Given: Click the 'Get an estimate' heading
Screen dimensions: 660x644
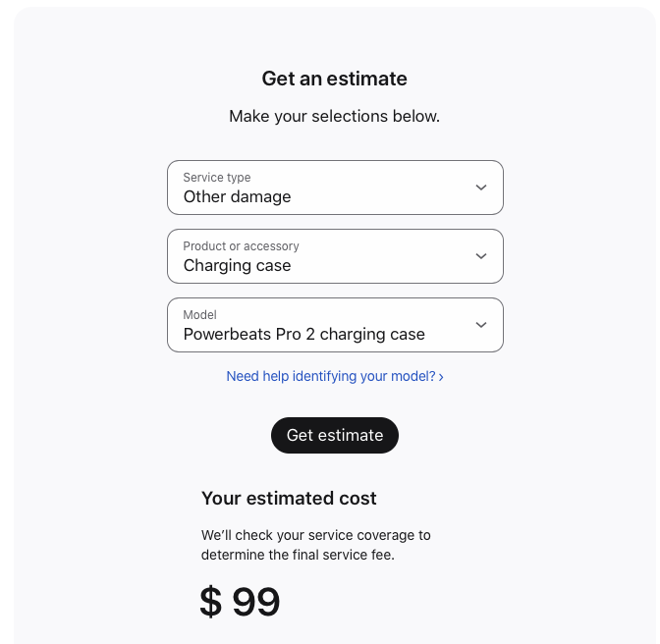Looking at the screenshot, I should click(x=335, y=79).
